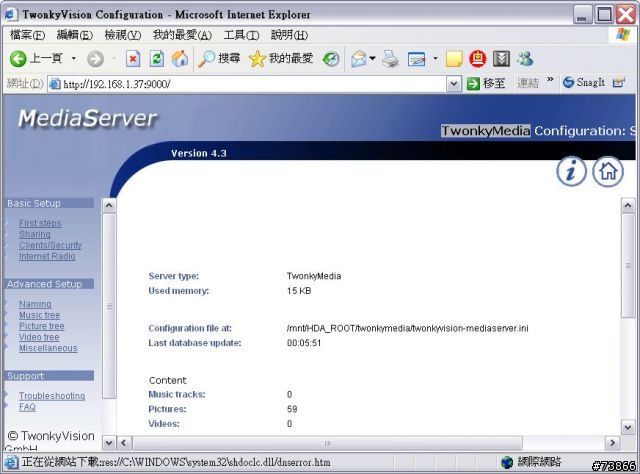This screenshot has width=640, height=474.
Task: Click the main vertical scrollbar thumb
Action: coord(628,265)
